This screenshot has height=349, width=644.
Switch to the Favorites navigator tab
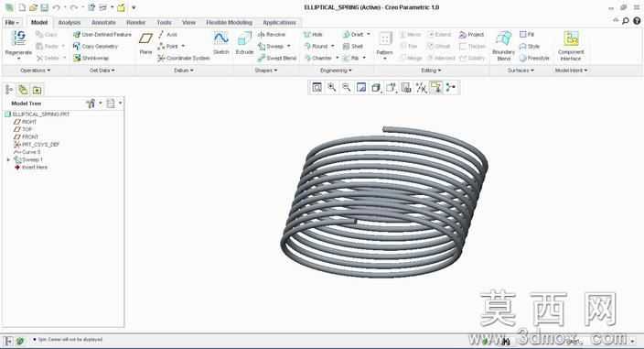[x=37, y=90]
